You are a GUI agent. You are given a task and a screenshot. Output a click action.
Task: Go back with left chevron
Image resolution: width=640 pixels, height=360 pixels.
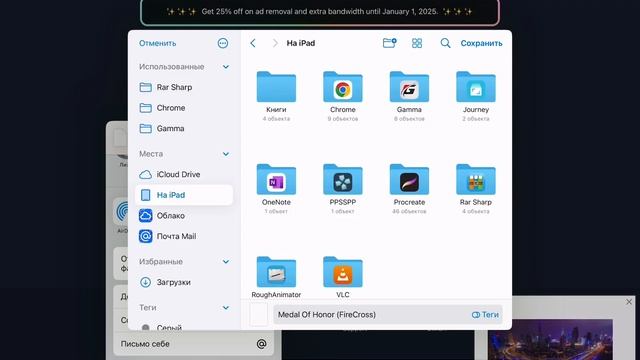point(253,43)
